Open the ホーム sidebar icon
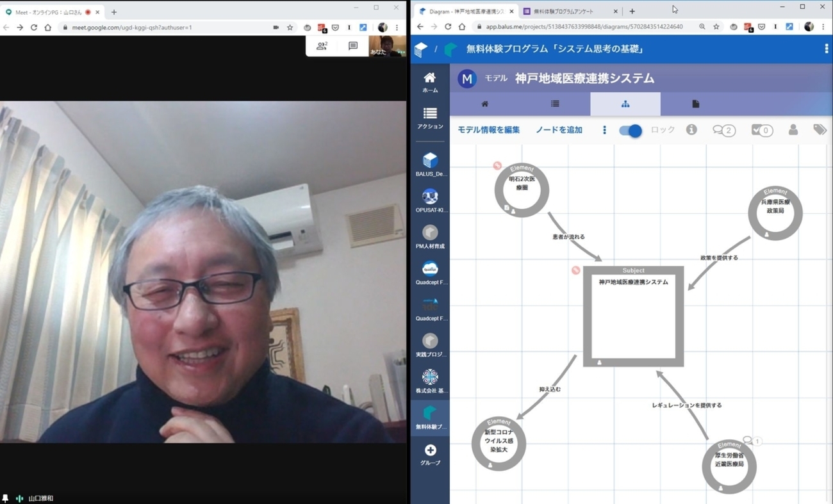The width and height of the screenshot is (833, 504). tap(430, 82)
